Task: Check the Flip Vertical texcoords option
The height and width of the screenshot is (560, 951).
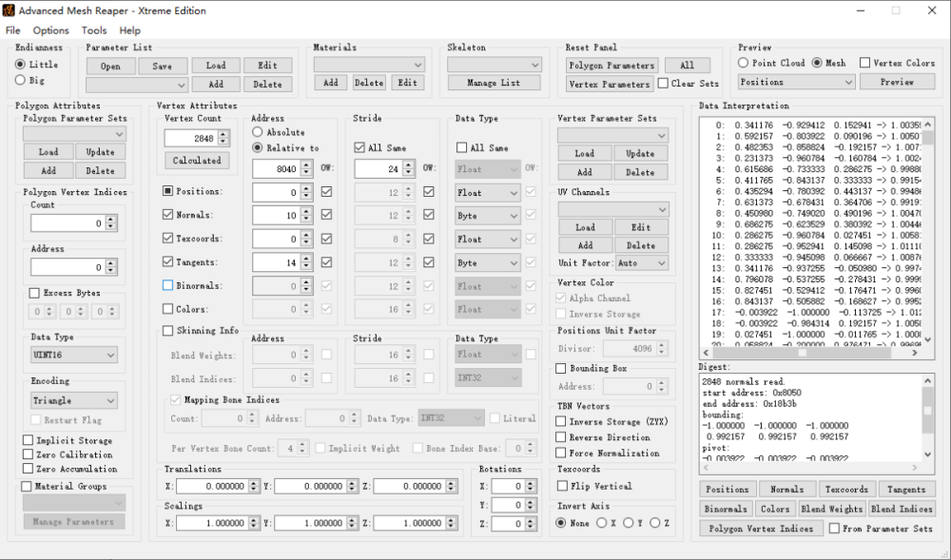Action: tap(561, 486)
